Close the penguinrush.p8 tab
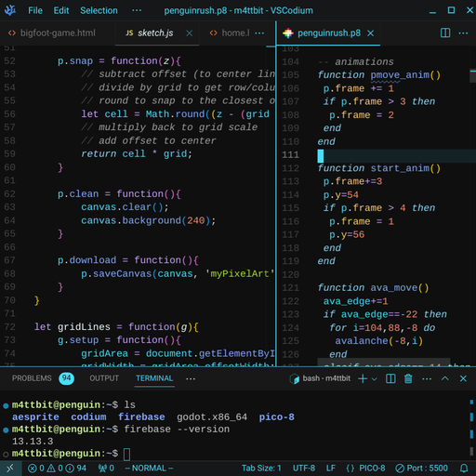476x476 pixels. 371,33
